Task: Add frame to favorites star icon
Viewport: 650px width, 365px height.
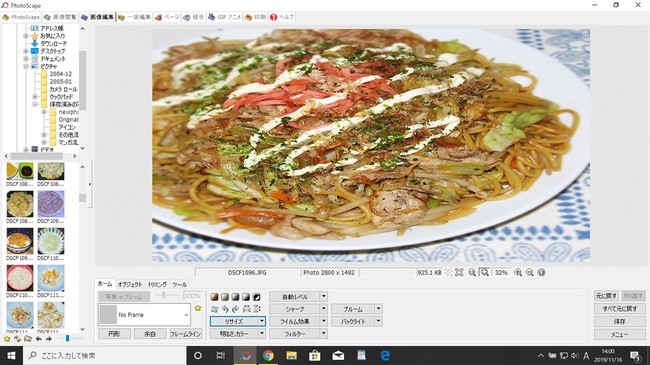Action: coord(198,308)
